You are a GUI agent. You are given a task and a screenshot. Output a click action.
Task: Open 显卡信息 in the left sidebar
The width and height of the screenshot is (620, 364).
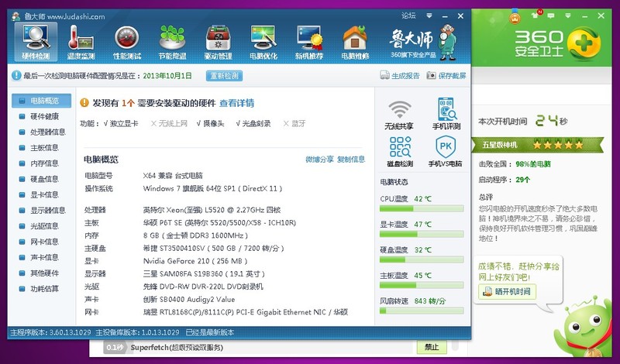pyautogui.click(x=43, y=194)
